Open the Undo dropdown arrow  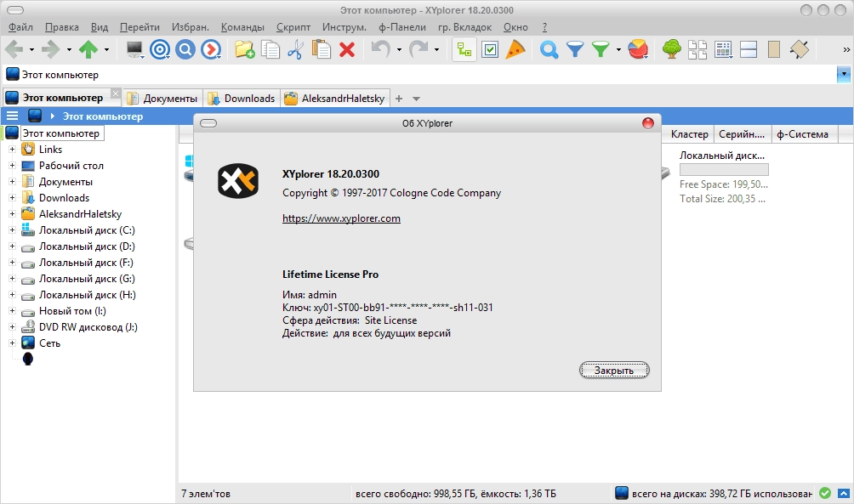click(x=399, y=50)
